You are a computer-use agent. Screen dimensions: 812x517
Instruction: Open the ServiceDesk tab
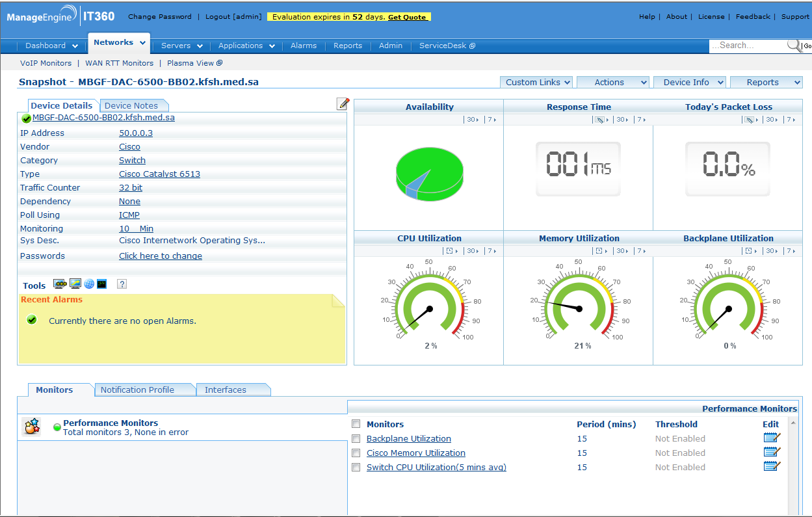tap(447, 46)
